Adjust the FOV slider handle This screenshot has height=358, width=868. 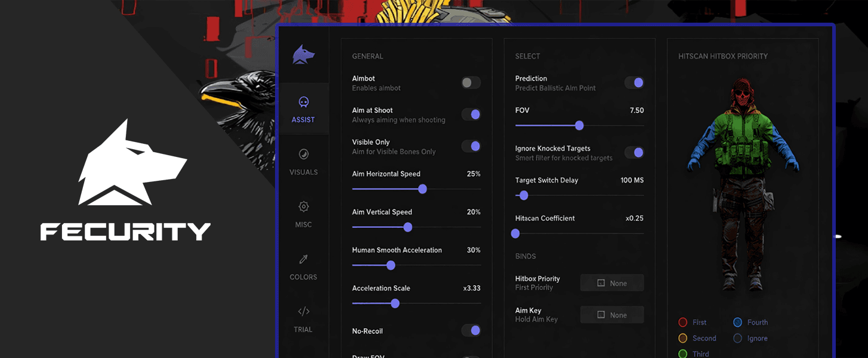579,126
